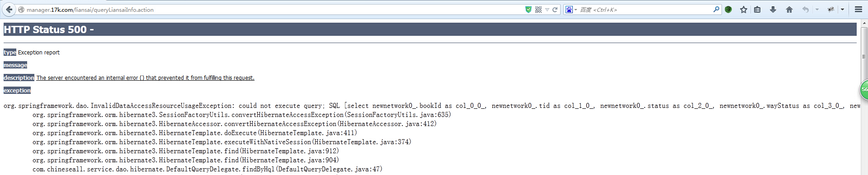Click the gecko extension toolbar icon

(x=831, y=10)
